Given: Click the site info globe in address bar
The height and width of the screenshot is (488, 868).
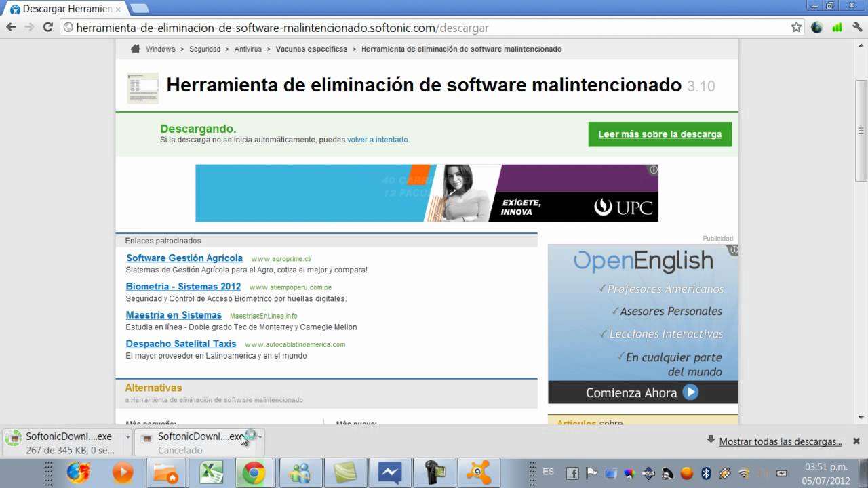Looking at the screenshot, I should 68,28.
